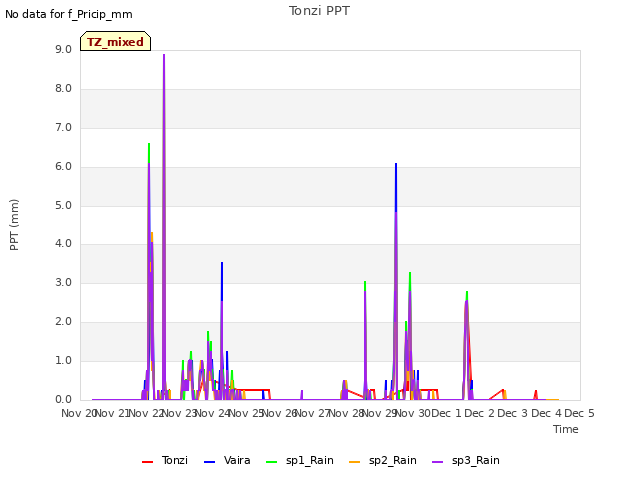Viewport: 640px width, 480px height.
Task: Click the Dec 1 x-axis date label
Action: (x=446, y=413)
